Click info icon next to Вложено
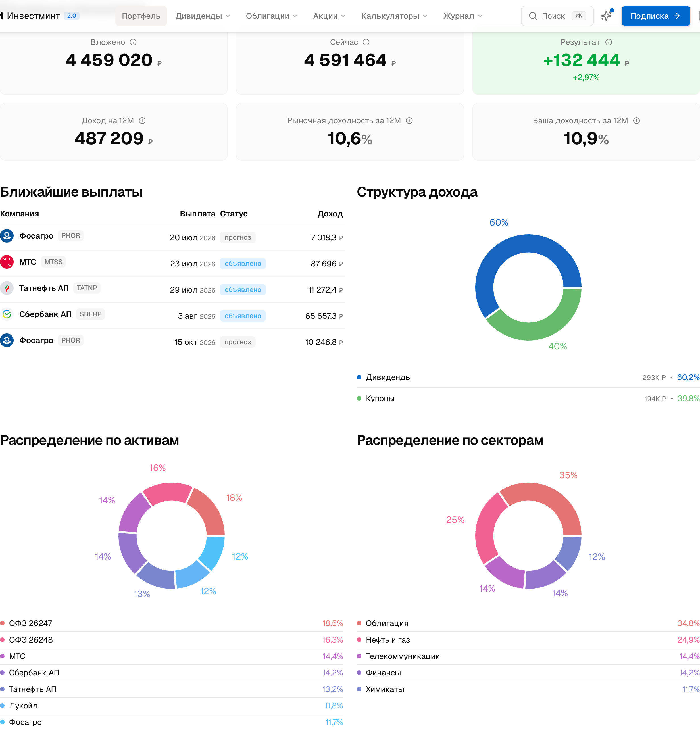 [x=133, y=42]
